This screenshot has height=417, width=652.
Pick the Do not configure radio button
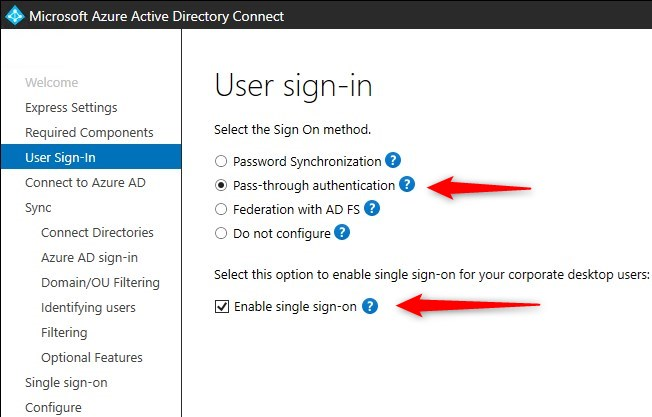[x=221, y=234]
